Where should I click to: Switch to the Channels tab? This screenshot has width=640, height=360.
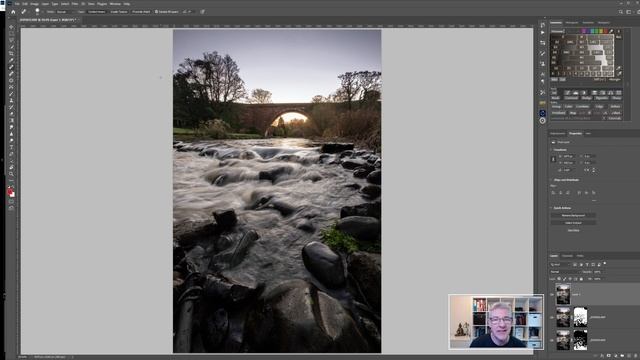567,256
